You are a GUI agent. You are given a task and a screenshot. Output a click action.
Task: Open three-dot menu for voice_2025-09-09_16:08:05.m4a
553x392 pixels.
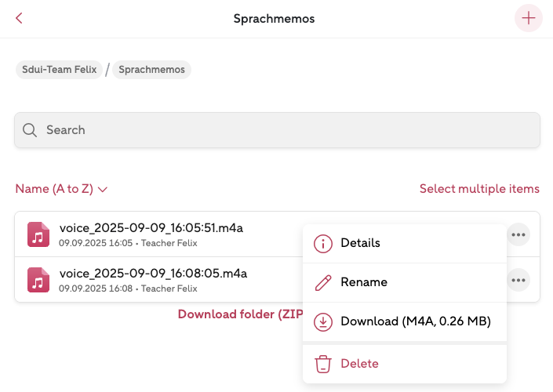point(518,280)
